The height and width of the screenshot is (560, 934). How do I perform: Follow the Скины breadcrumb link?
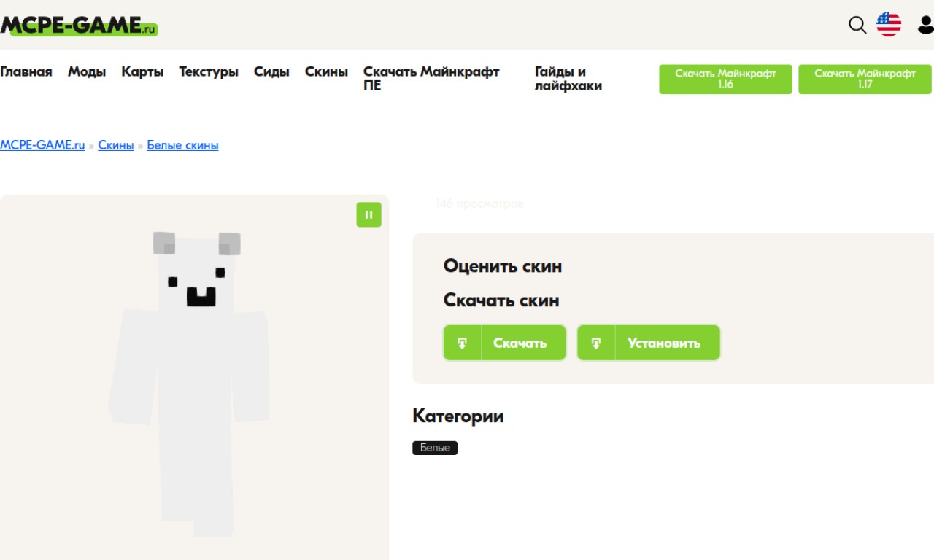[116, 145]
